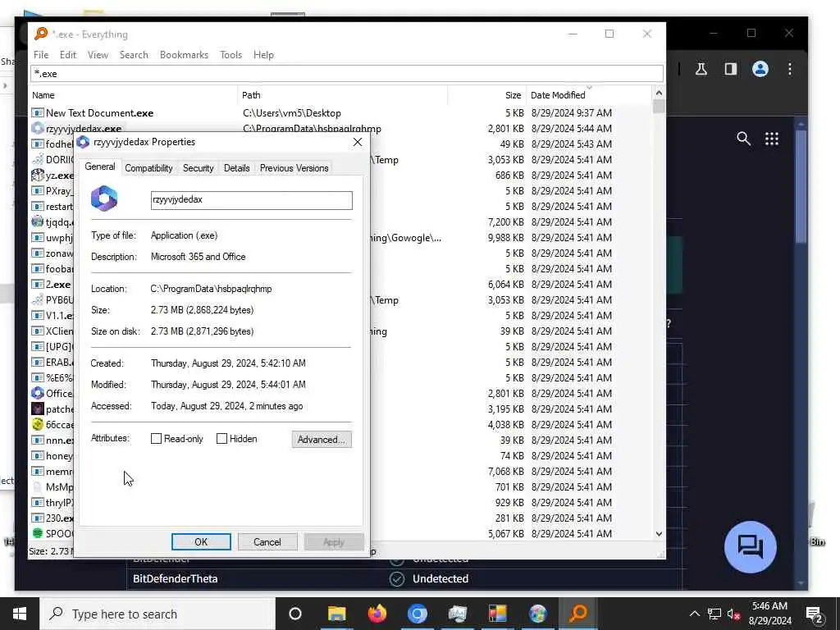The width and height of the screenshot is (840, 630).
Task: Sort results by Size column header
Action: (x=487, y=95)
